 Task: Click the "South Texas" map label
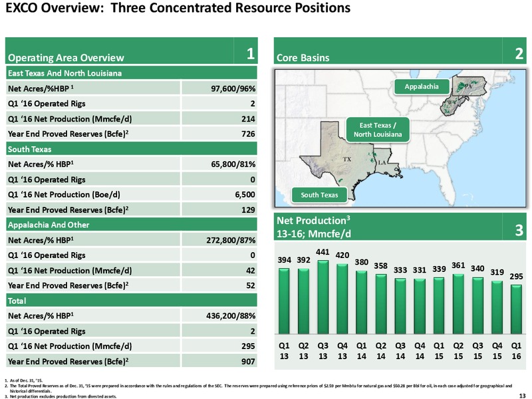(x=319, y=195)
